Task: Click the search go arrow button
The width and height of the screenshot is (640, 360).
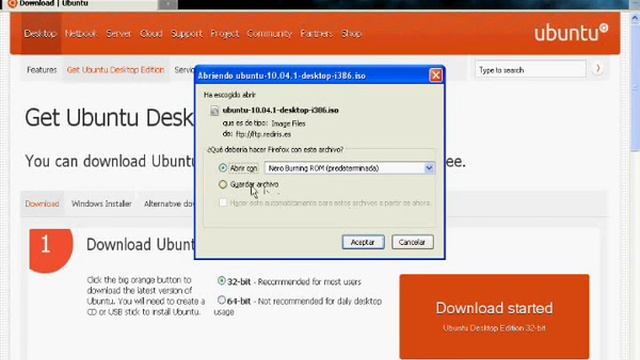Action: click(598, 69)
